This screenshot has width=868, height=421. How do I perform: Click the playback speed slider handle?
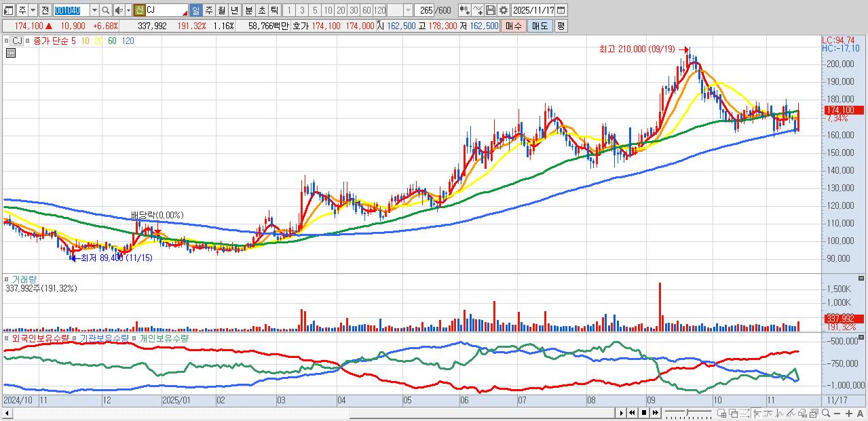687,412
